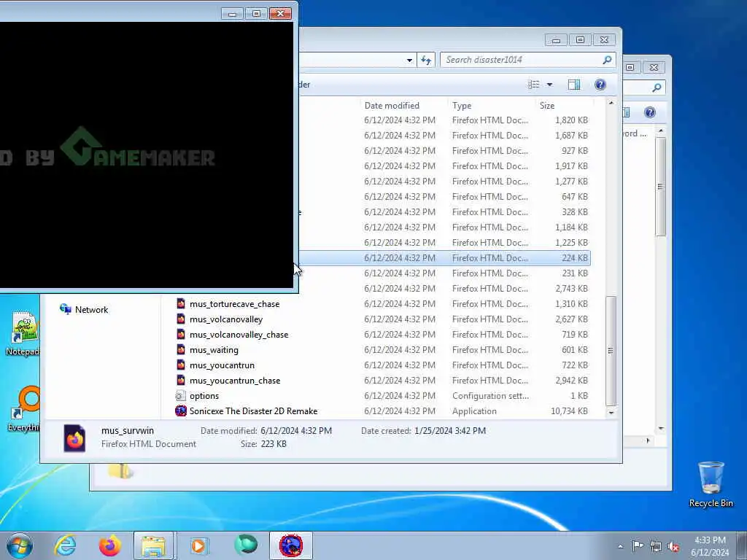Select the mus_youcantrun file
Screen dimensions: 747x560
(x=222, y=365)
